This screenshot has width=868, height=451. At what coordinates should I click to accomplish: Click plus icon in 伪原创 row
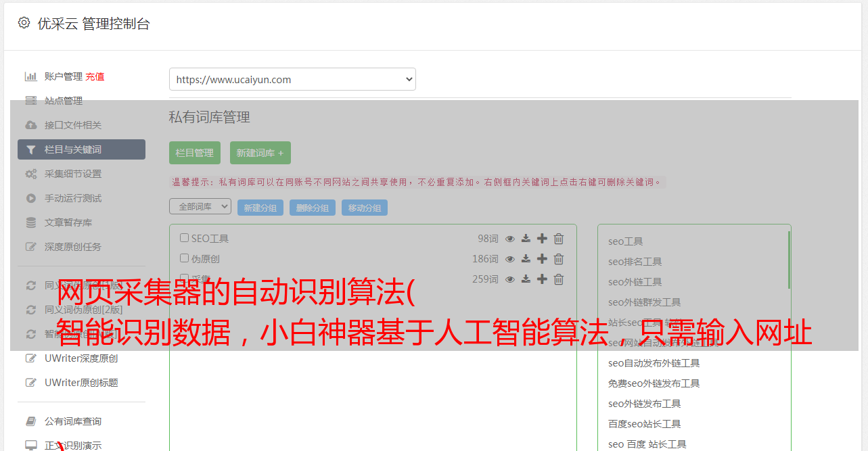(542, 259)
